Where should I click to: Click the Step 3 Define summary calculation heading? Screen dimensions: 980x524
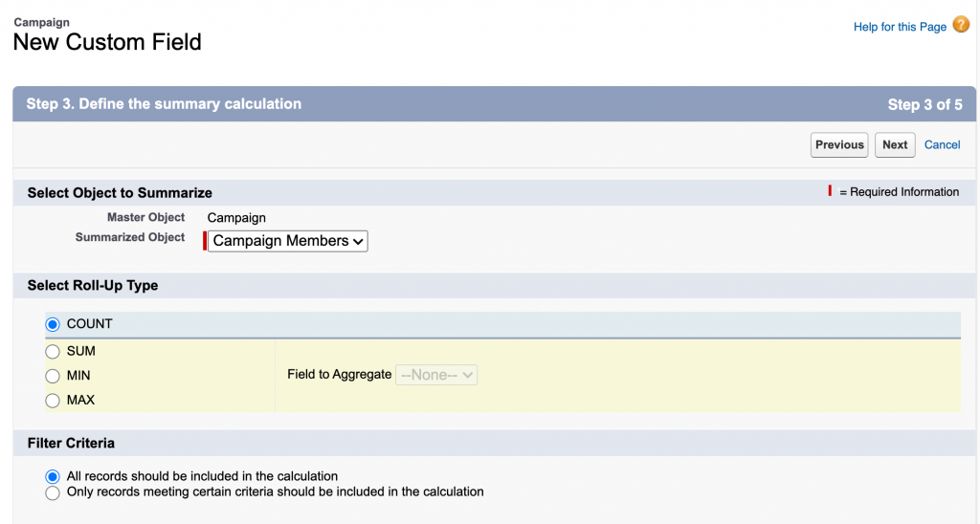(164, 104)
